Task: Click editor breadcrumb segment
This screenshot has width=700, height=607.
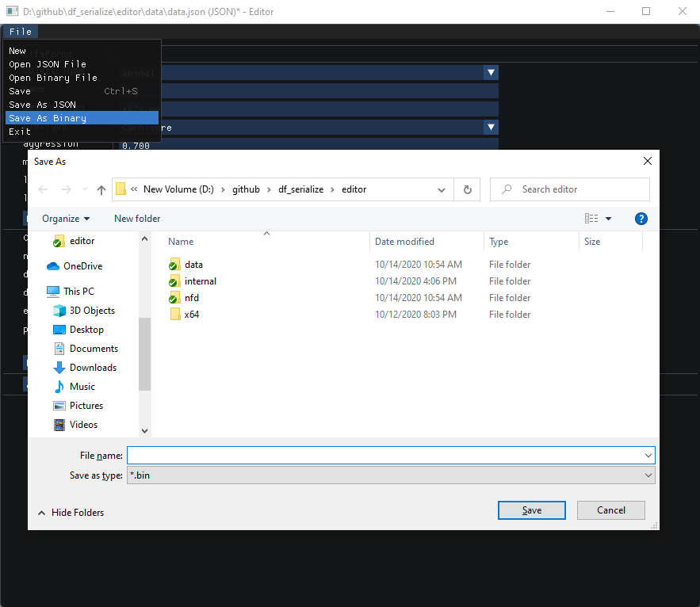Action: [354, 189]
